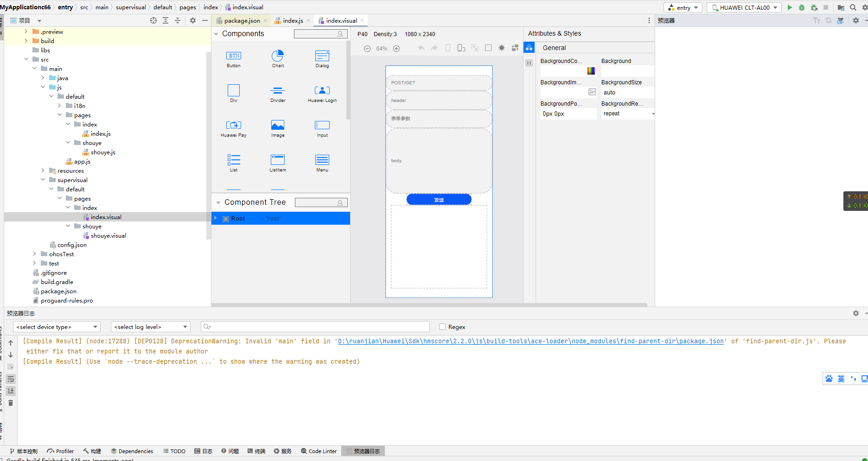The image size is (868, 461).
Task: Add the Button component
Action: pos(234,59)
